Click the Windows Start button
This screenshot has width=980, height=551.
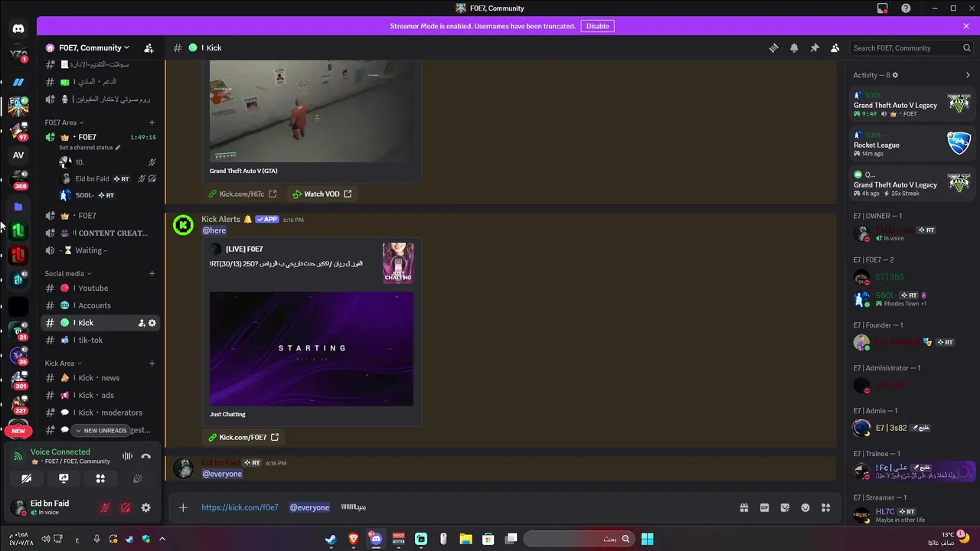pyautogui.click(x=647, y=539)
